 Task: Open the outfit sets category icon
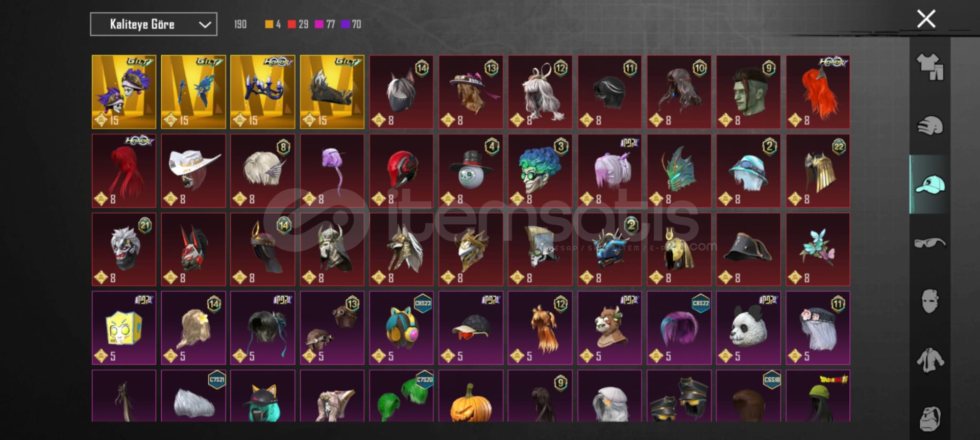point(930,67)
